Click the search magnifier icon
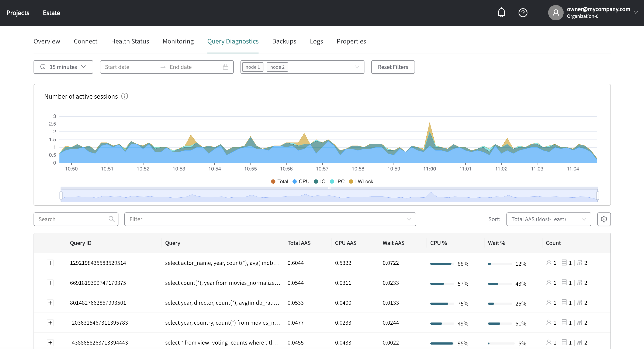This screenshot has height=349, width=644. pos(111,219)
